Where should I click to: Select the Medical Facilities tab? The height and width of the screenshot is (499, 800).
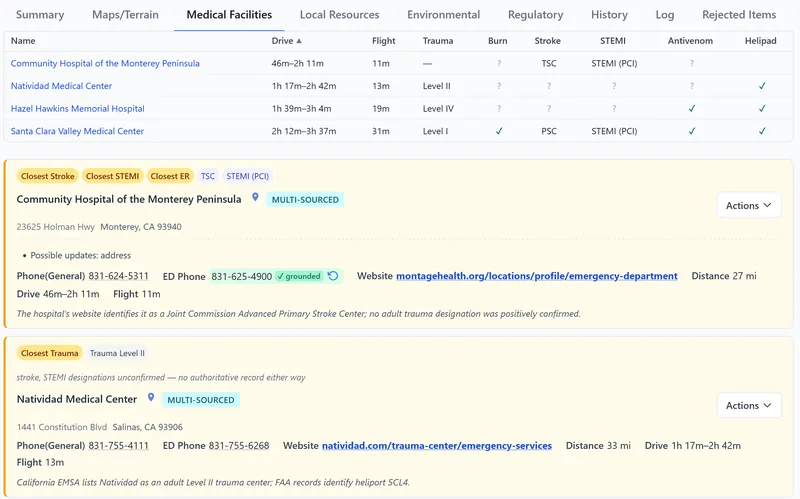(229, 15)
